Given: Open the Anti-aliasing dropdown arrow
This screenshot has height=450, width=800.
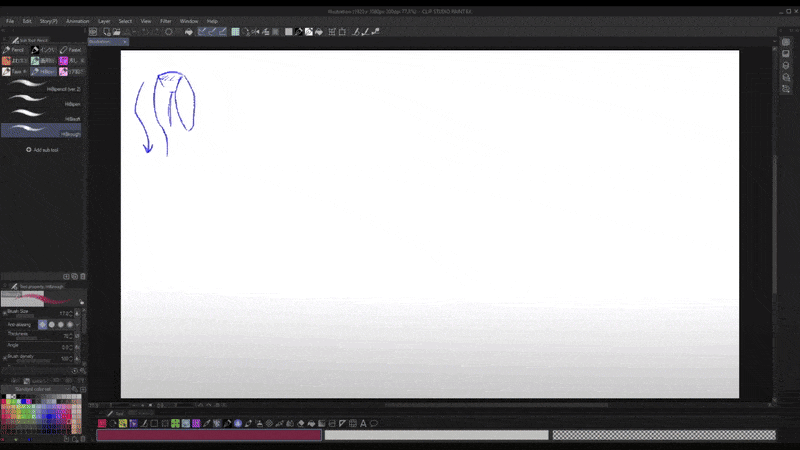Looking at the screenshot, I should coord(78,324).
